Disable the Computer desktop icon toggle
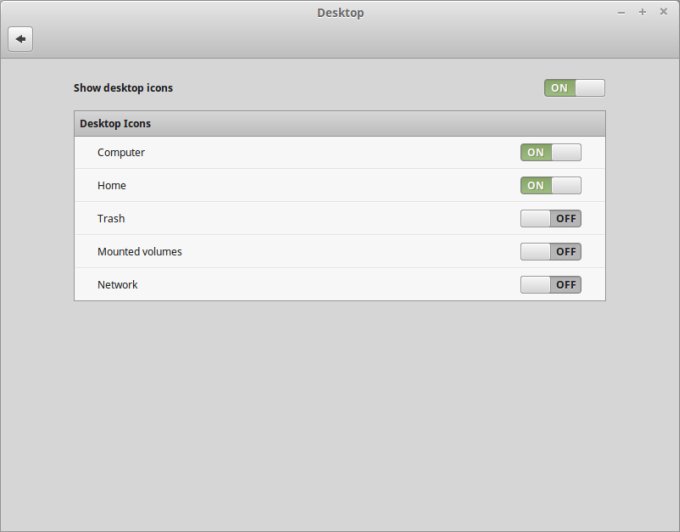The image size is (680, 532). pyautogui.click(x=550, y=152)
